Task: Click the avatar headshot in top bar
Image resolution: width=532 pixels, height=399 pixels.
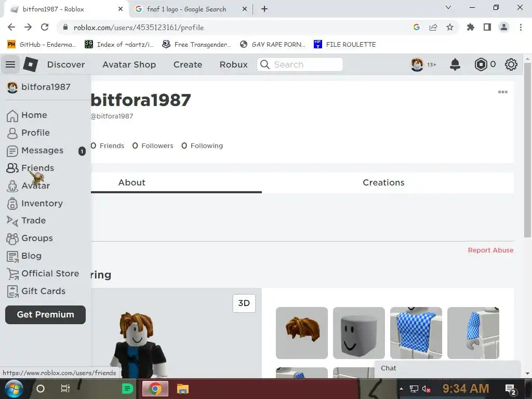Action: 417,64
